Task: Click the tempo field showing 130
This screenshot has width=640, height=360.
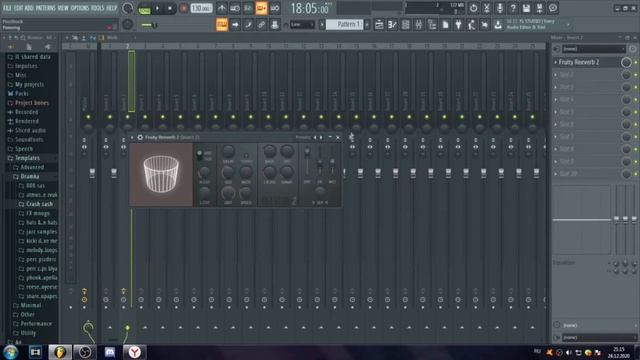Action: coord(201,8)
